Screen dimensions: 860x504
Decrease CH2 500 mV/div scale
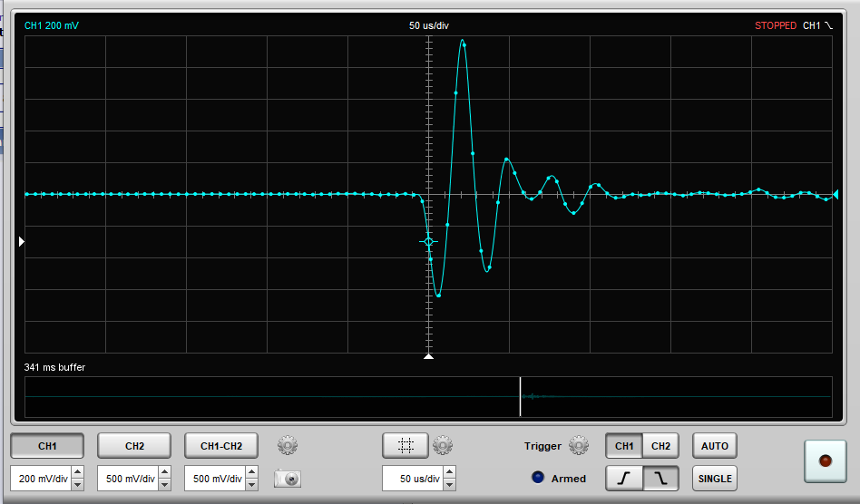pos(164,485)
